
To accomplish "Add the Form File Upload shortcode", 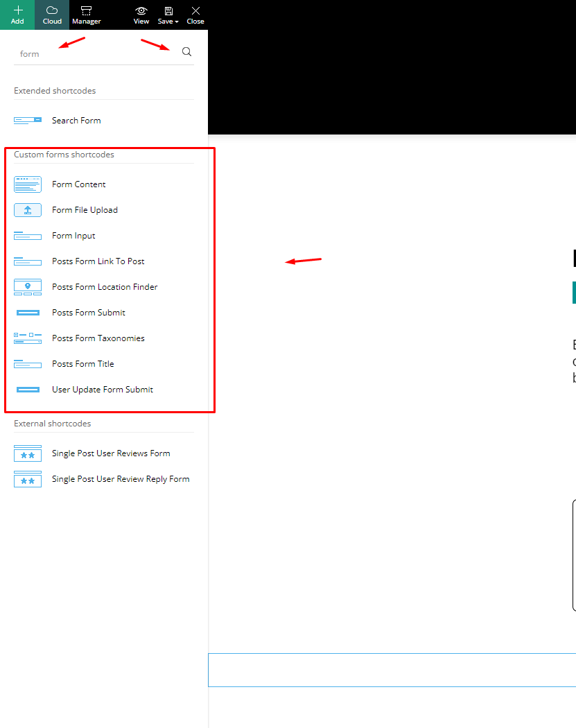I will [x=85, y=210].
